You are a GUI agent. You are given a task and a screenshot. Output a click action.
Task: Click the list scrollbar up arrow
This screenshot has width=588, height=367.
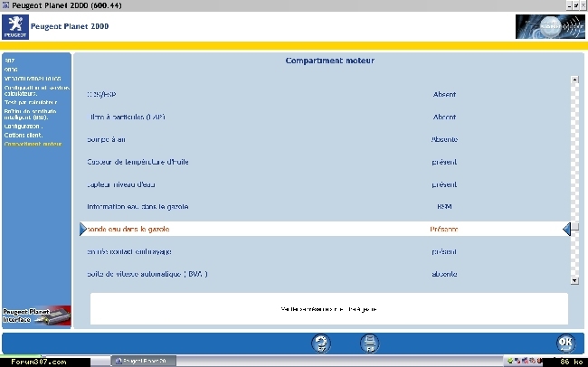pos(574,80)
